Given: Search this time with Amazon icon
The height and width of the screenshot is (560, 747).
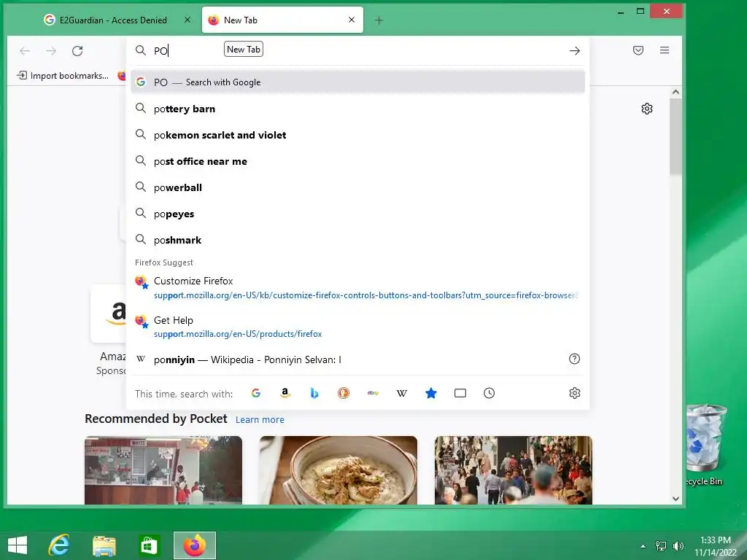Looking at the screenshot, I should click(x=285, y=393).
